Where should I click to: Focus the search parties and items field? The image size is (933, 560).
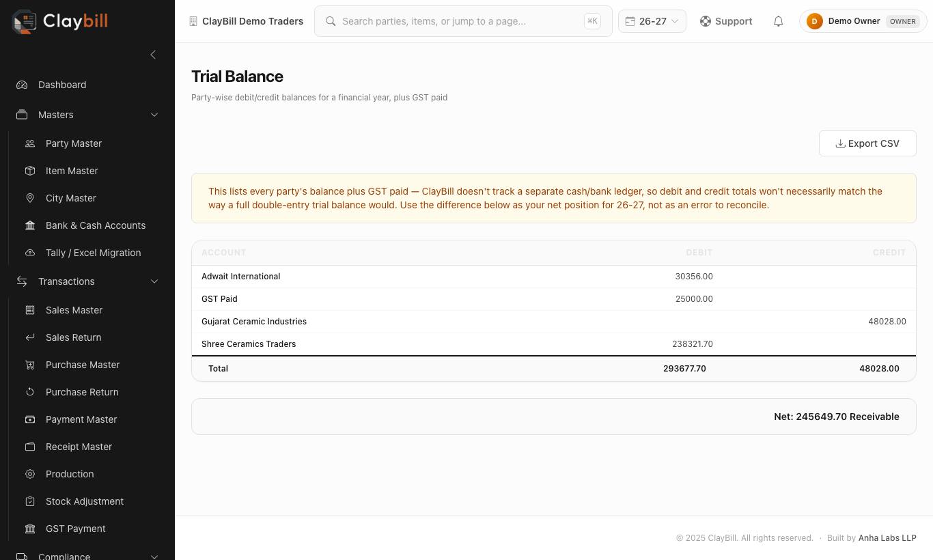click(x=463, y=21)
